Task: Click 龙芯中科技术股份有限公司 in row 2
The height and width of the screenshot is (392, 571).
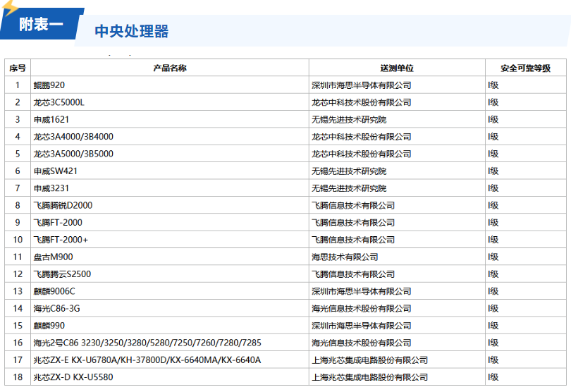Action: point(361,102)
